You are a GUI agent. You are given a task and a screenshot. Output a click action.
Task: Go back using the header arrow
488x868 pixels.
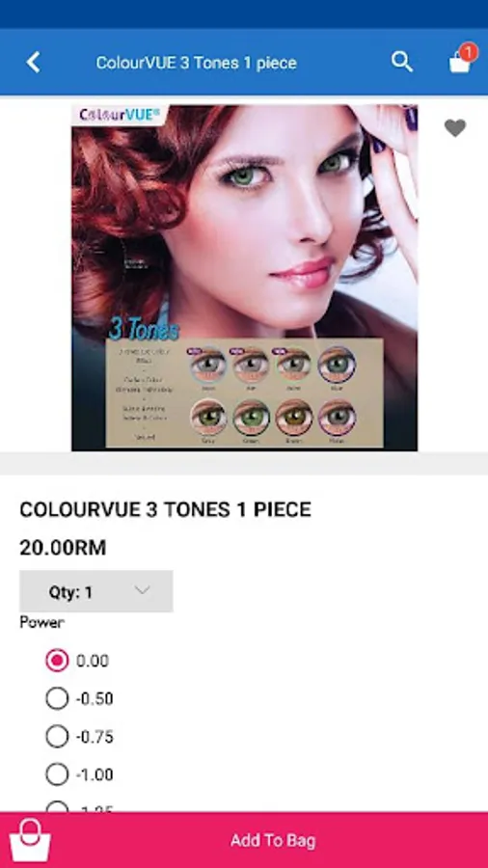33,63
